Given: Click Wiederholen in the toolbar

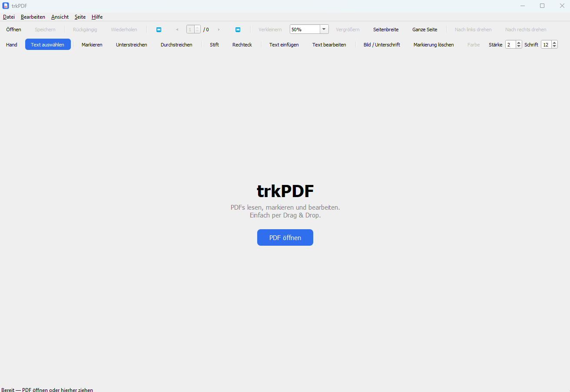Looking at the screenshot, I should [x=124, y=30].
